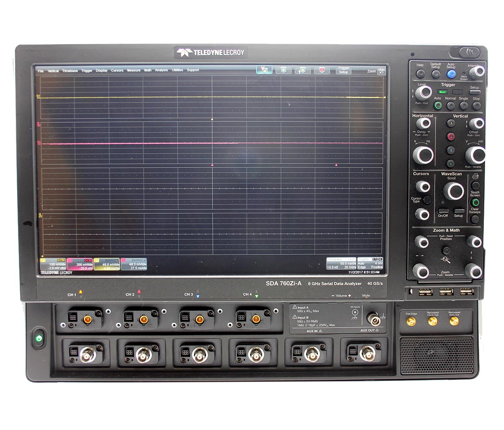Select the Auto trigger mode button

coord(438,105)
